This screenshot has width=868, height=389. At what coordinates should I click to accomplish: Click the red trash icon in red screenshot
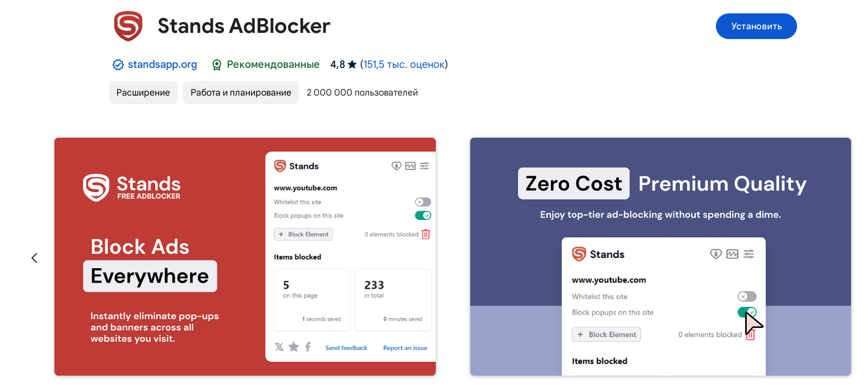point(426,234)
